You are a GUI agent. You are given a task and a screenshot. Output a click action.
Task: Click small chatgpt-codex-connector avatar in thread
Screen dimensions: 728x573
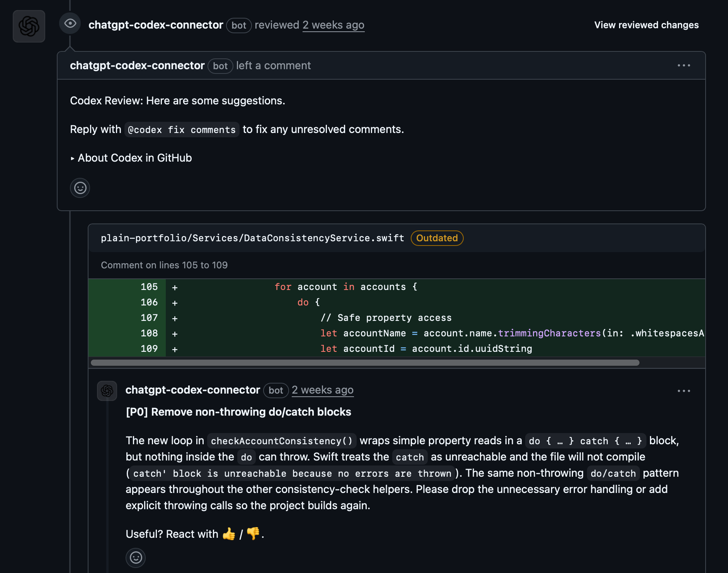(x=107, y=391)
